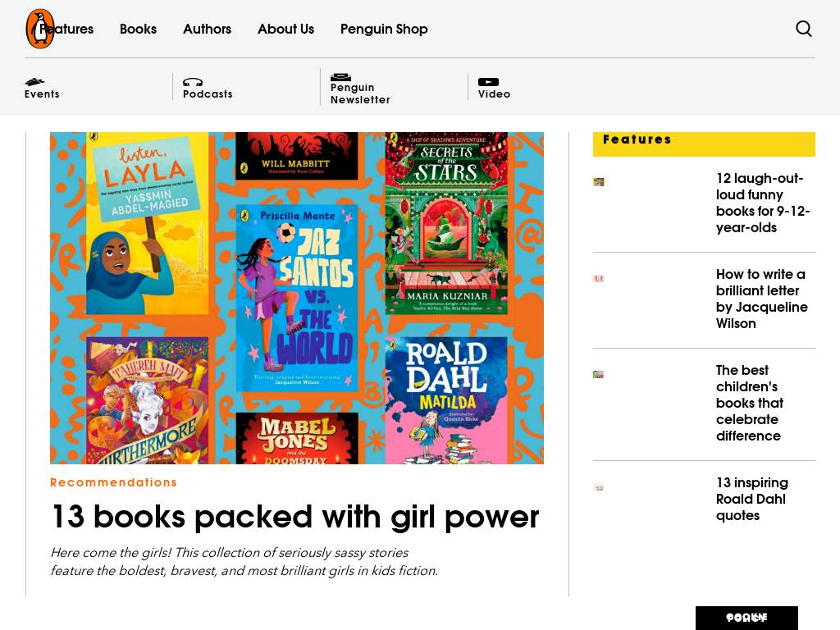Viewport: 840px width, 630px height.
Task: Open the search magnifier icon
Action: click(804, 29)
